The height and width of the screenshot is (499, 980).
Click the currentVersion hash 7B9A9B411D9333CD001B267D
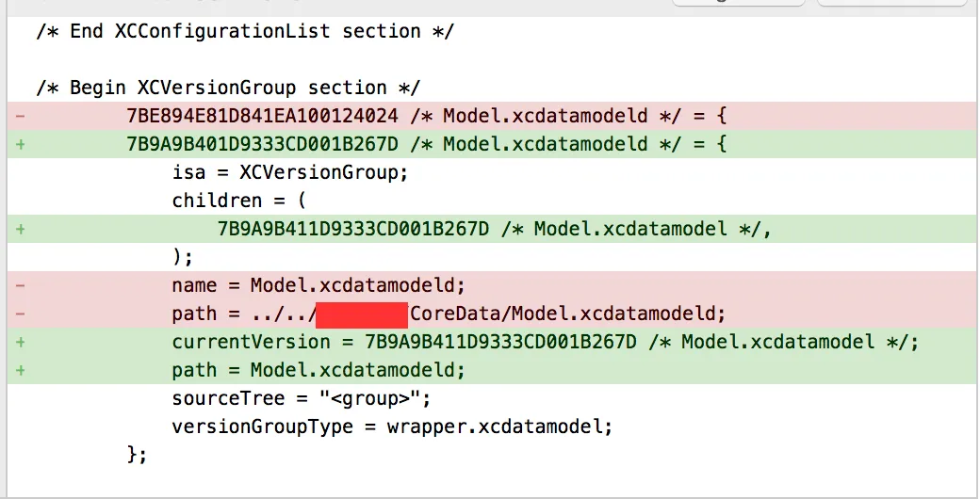click(500, 342)
